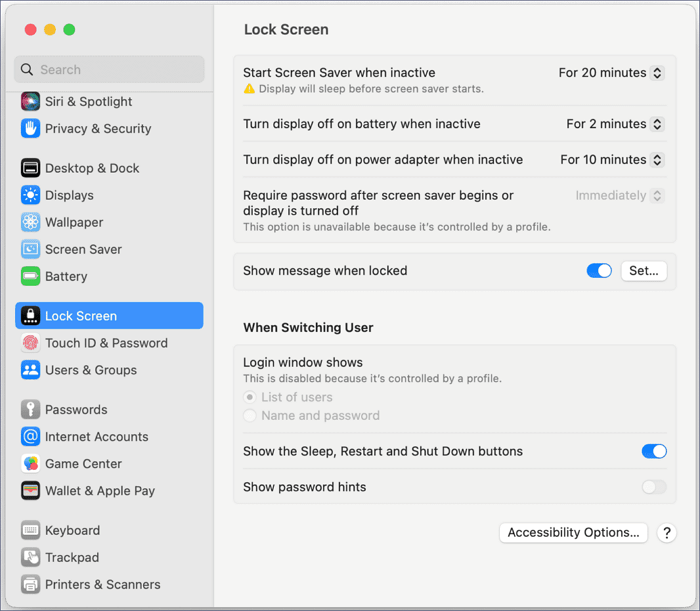Click the help question mark button

point(667,534)
